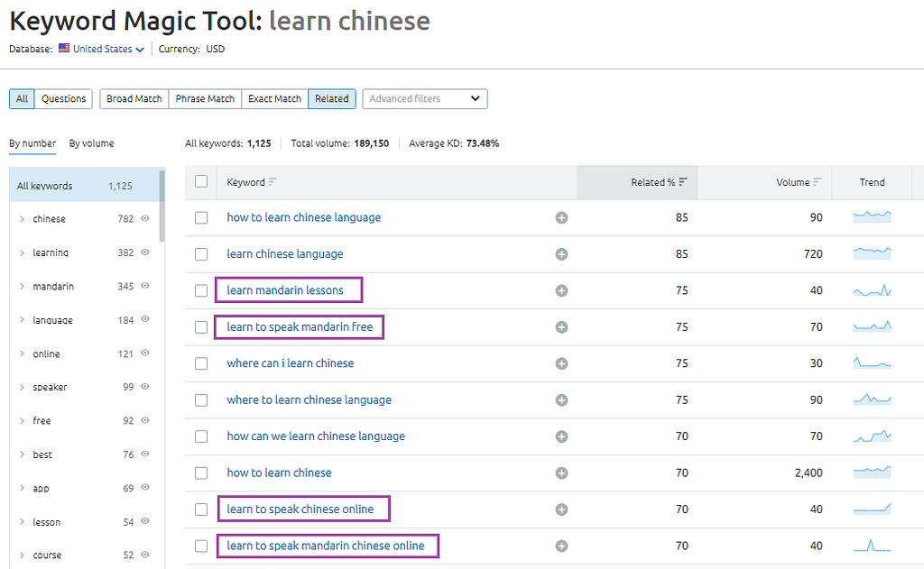
Task: Check 'learn to speak mandarin free' checkbox
Action: click(x=201, y=327)
